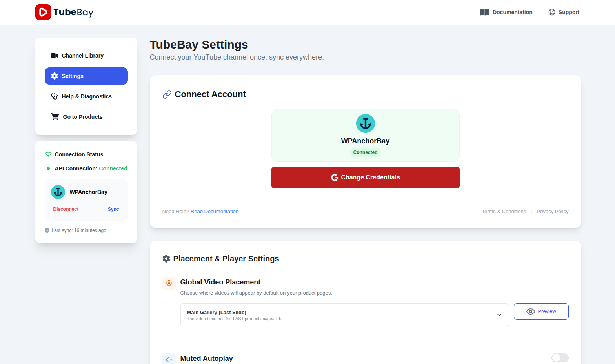Image resolution: width=615 pixels, height=364 pixels.
Task: Click the Global Video Placement pin icon
Action: (x=169, y=283)
